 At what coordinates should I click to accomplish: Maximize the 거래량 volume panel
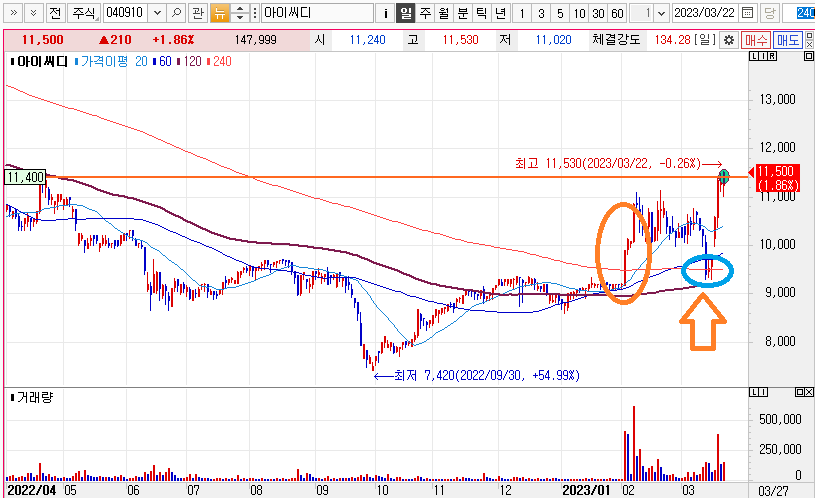point(800,392)
